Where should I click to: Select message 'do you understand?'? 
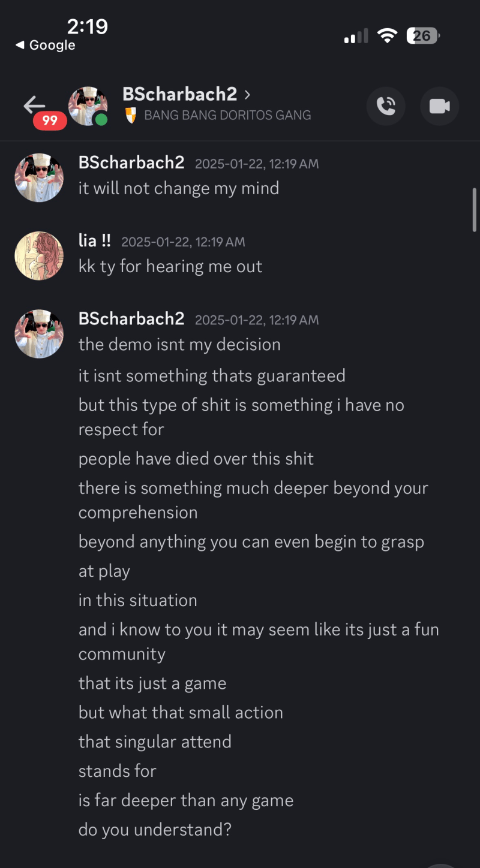155,830
